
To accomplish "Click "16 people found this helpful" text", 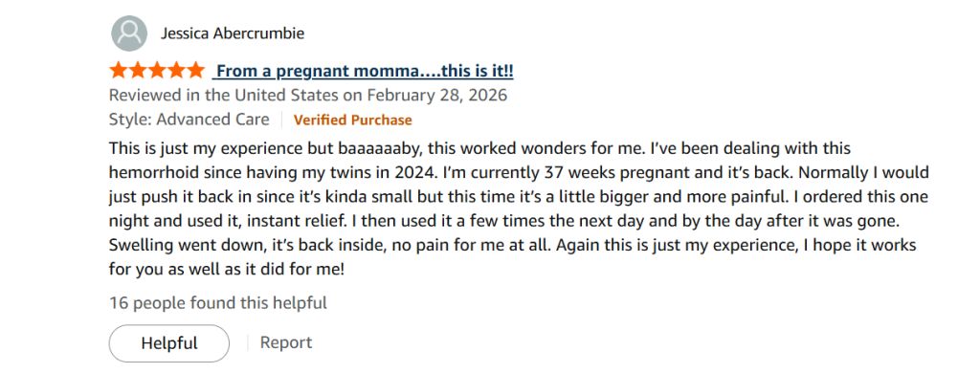I will (218, 303).
